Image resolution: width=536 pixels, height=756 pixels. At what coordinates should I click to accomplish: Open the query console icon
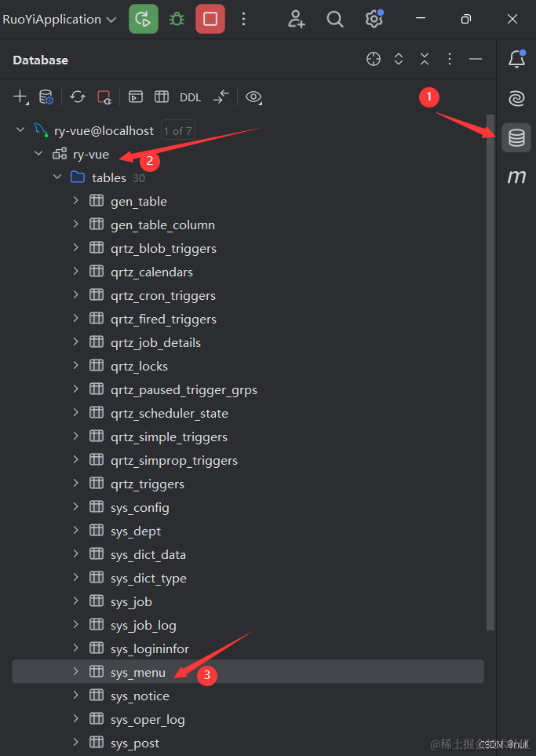[136, 97]
